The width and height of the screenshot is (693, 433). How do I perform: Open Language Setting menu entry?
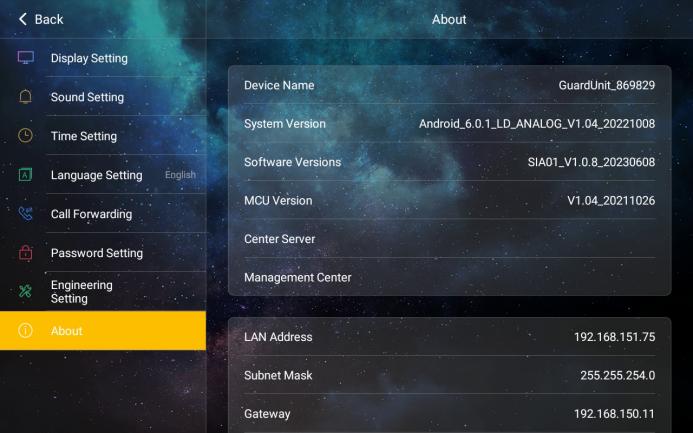[103, 175]
